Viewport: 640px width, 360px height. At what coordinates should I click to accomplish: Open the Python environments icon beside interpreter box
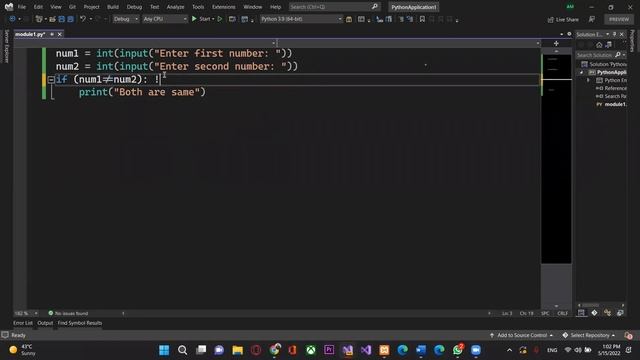pyautogui.click(x=349, y=19)
